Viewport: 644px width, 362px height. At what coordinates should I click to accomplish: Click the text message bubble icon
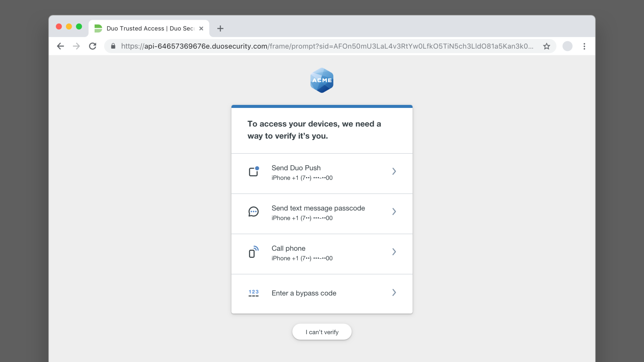(254, 212)
